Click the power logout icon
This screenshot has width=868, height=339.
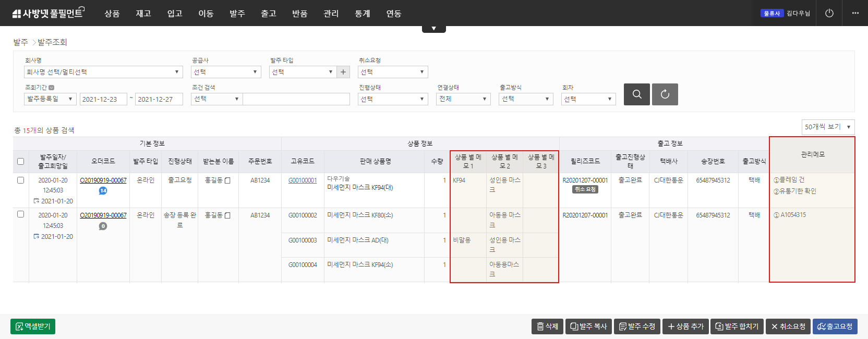point(829,13)
